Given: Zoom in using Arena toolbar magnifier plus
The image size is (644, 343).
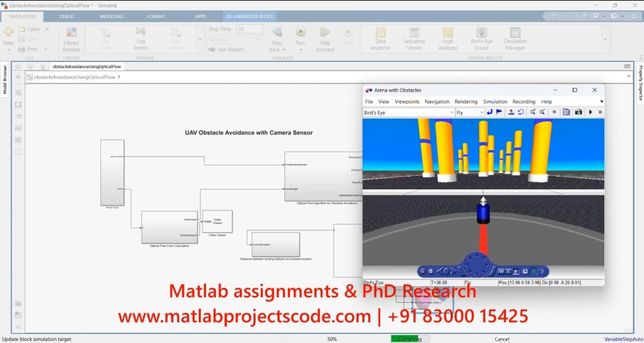Looking at the screenshot, I should point(532,112).
